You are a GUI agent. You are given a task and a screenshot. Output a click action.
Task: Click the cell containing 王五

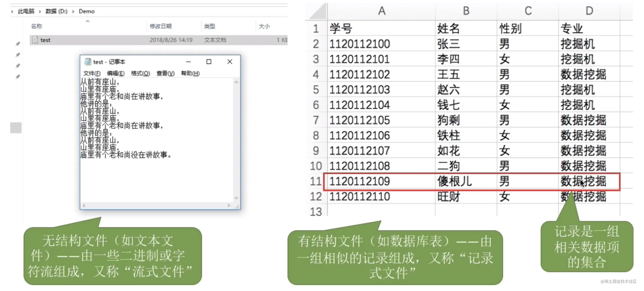click(x=466, y=74)
